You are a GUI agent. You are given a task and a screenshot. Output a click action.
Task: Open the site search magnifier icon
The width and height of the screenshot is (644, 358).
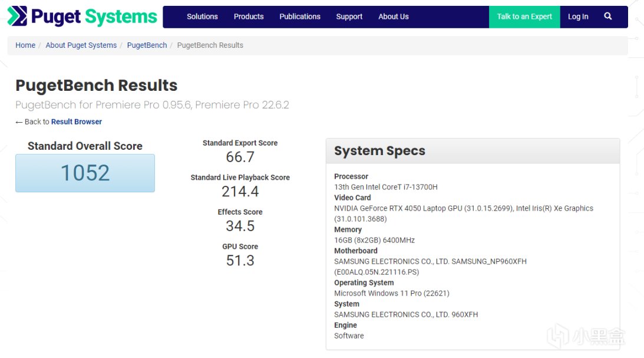(x=608, y=17)
